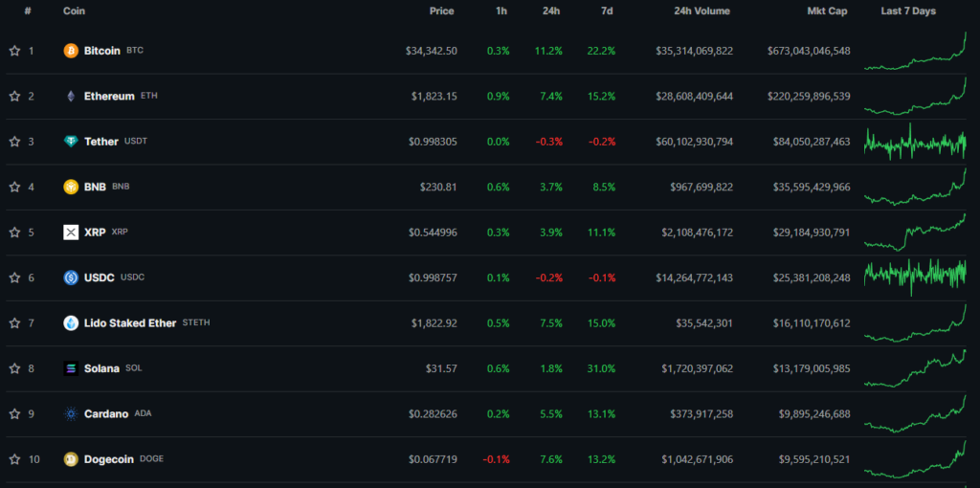Click the Solana logo icon
Image resolution: width=980 pixels, height=488 pixels.
pyautogui.click(x=71, y=368)
